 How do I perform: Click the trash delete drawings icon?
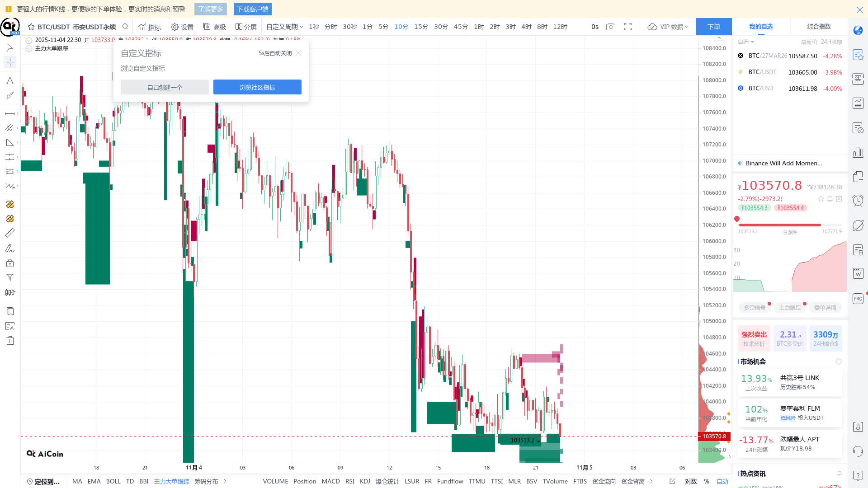tap(10, 341)
